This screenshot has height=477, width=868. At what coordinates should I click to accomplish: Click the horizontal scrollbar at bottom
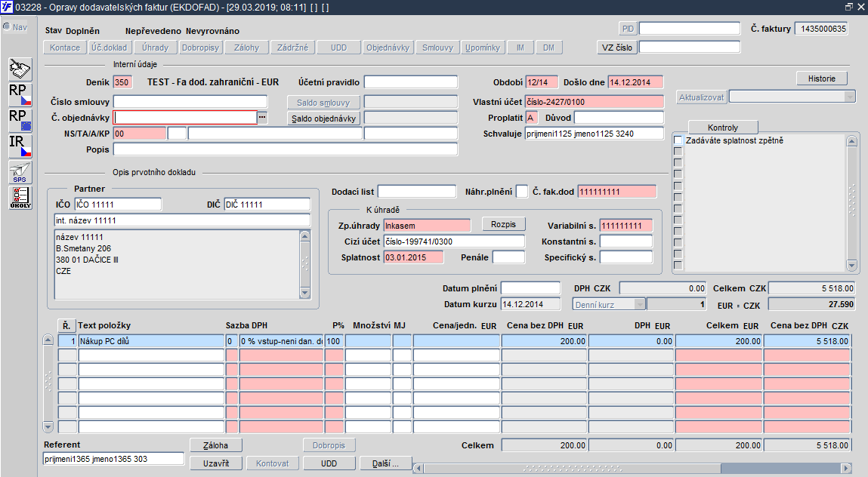point(632,468)
